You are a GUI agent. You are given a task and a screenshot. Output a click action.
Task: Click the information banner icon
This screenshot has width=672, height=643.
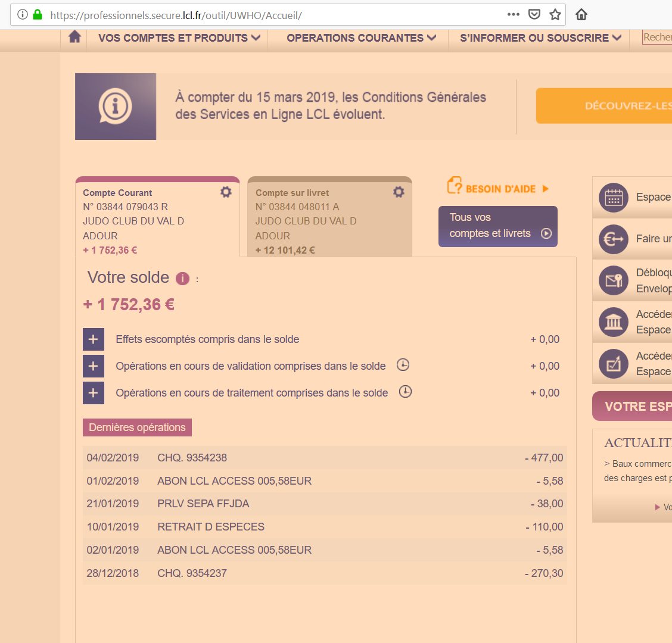(x=116, y=106)
